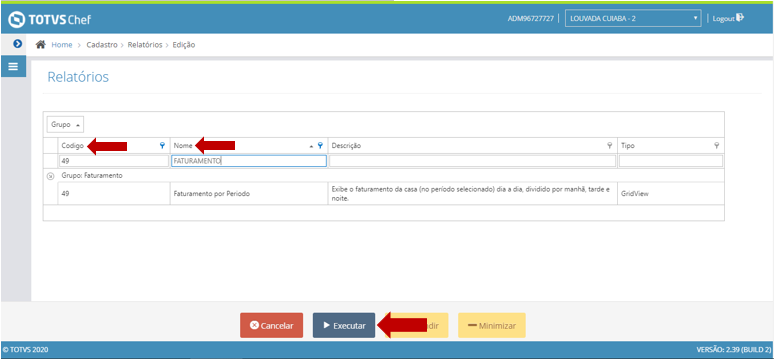The image size is (776, 361).
Task: Sort by the Descrição column header
Action: (x=346, y=146)
